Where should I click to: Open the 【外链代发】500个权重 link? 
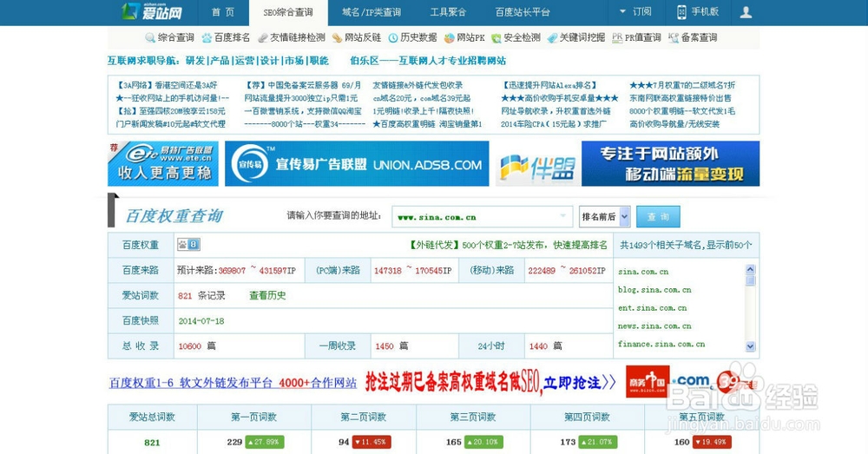[508, 245]
